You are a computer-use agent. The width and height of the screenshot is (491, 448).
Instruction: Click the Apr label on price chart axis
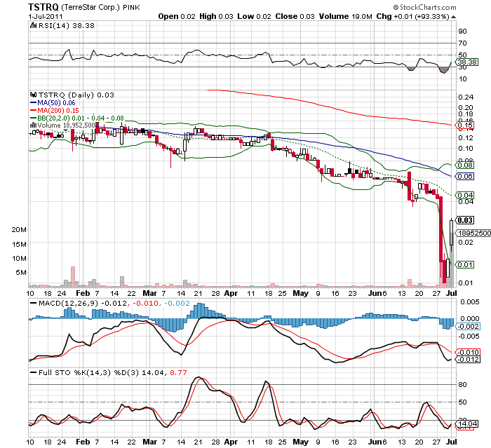pos(231,293)
